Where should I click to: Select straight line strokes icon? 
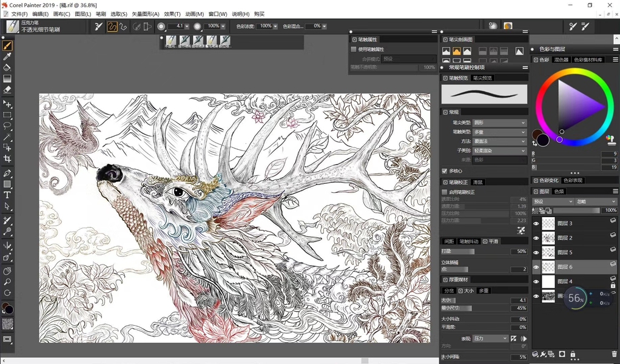tap(123, 27)
